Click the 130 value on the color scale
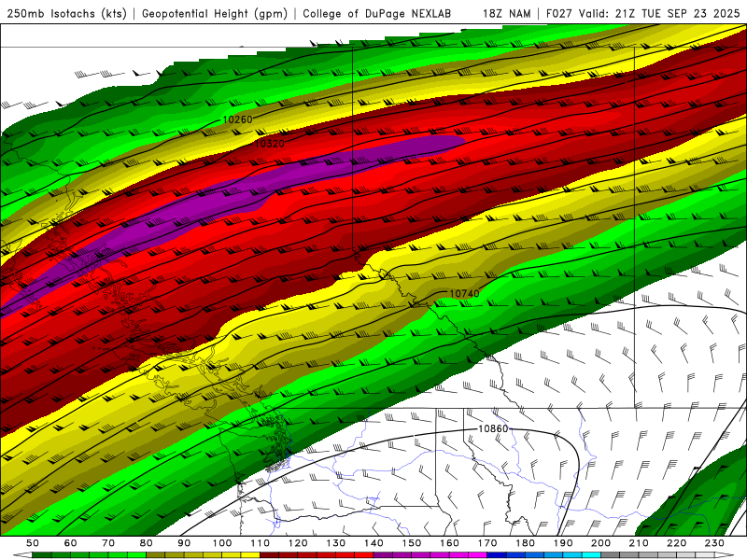The image size is (747, 560). click(x=336, y=543)
